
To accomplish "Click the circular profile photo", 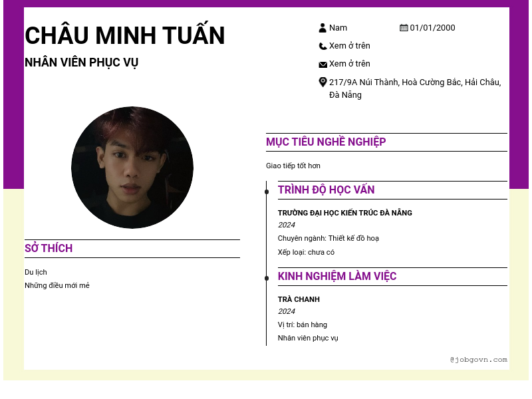I will tap(132, 168).
